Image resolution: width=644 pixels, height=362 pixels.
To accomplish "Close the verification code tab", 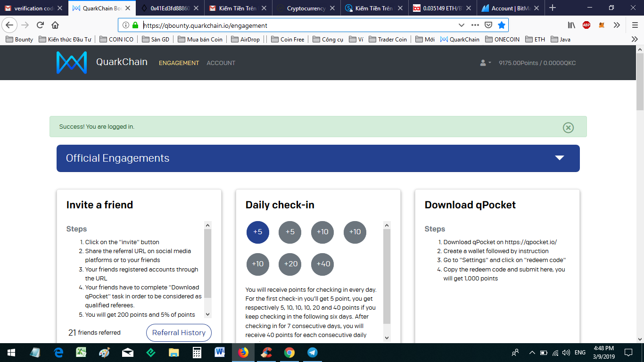I will (59, 8).
